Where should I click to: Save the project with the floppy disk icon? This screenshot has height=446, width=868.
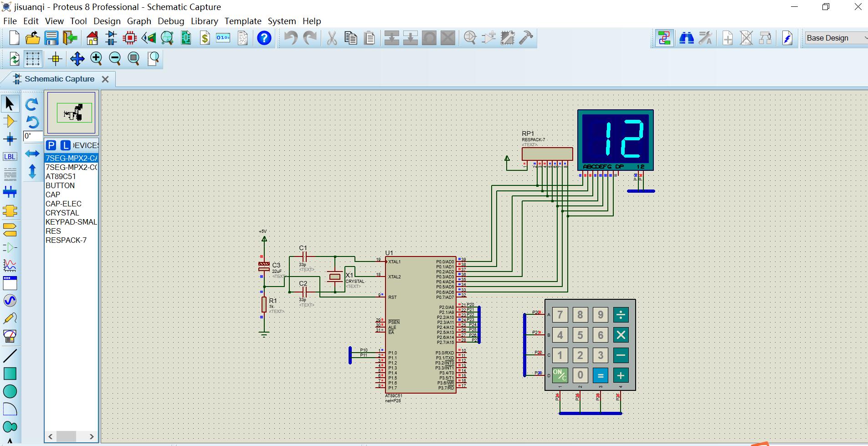click(51, 38)
